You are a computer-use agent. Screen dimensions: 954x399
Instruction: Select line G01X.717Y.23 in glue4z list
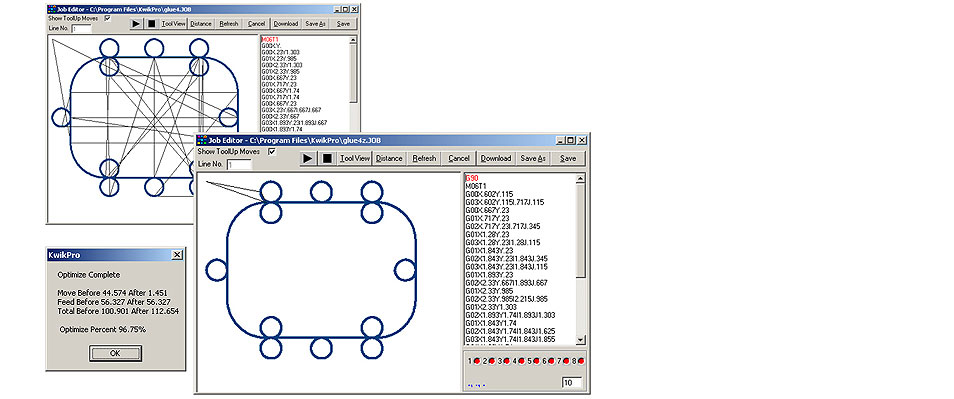(x=487, y=218)
